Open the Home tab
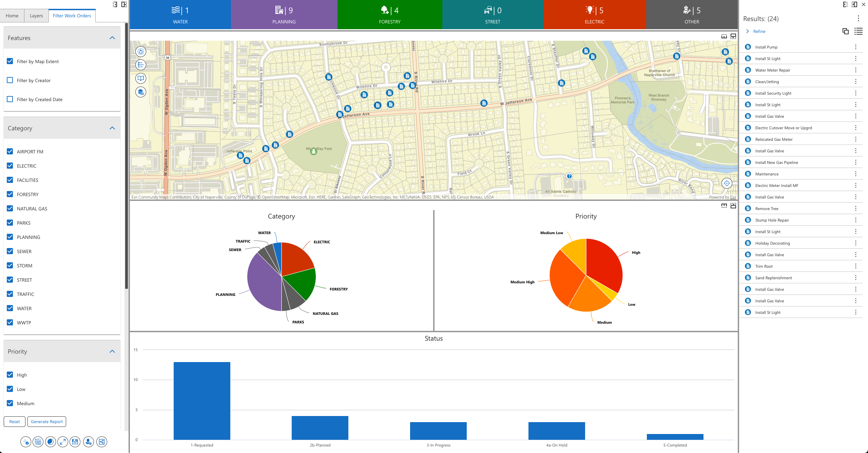Viewport: 868px width, 453px height. click(x=12, y=16)
